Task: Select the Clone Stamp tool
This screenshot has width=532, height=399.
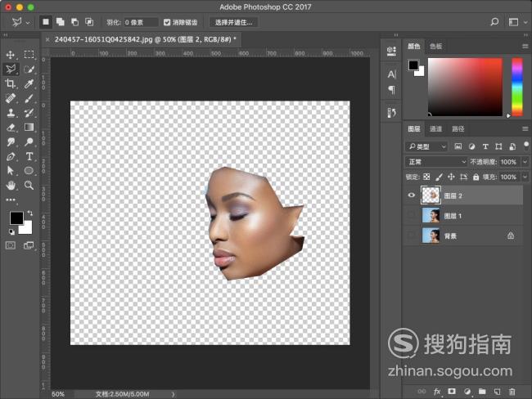Action: (x=10, y=113)
